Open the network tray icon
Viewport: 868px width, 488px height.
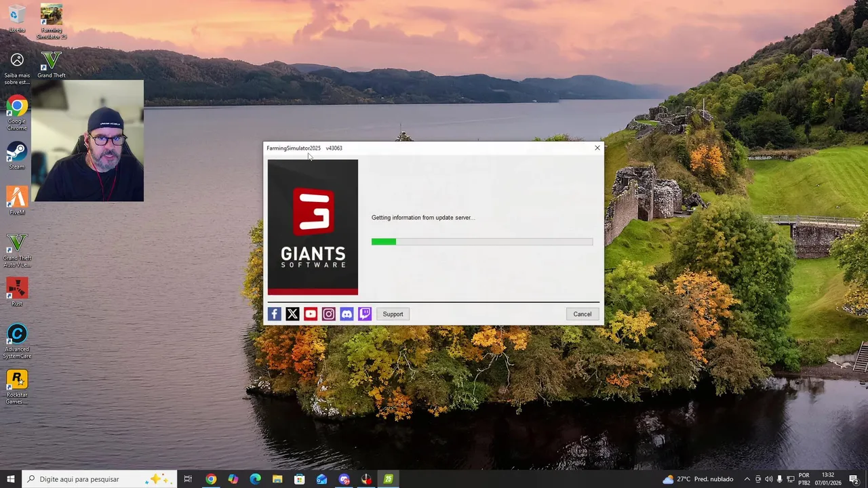pos(790,479)
